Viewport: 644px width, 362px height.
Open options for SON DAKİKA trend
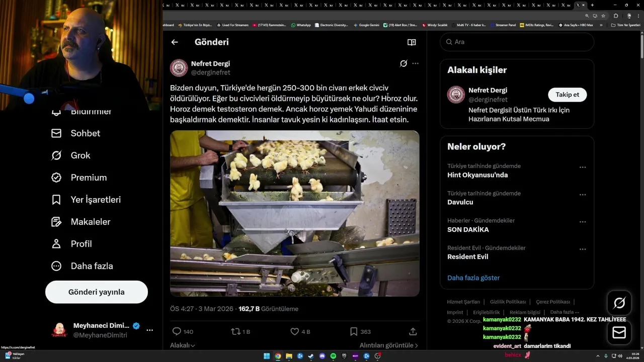click(583, 222)
